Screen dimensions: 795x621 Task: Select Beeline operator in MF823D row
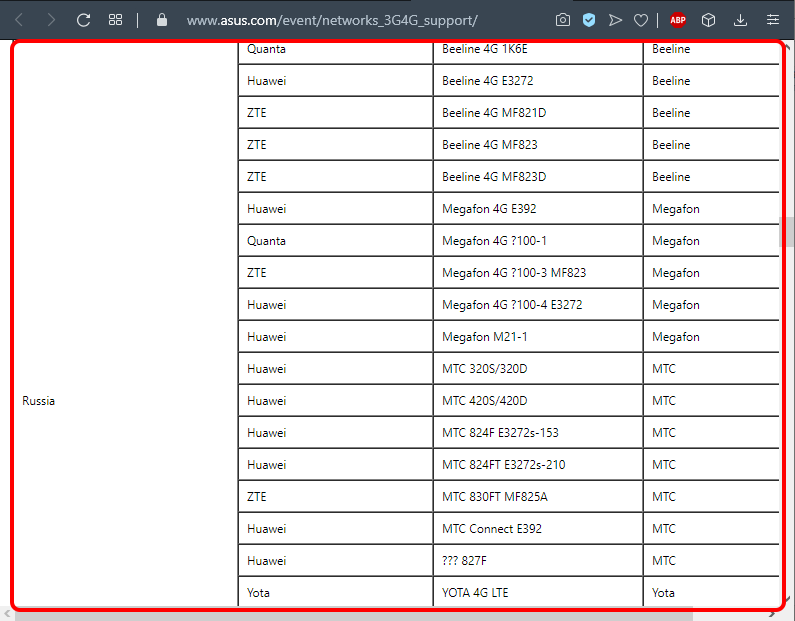click(x=711, y=176)
